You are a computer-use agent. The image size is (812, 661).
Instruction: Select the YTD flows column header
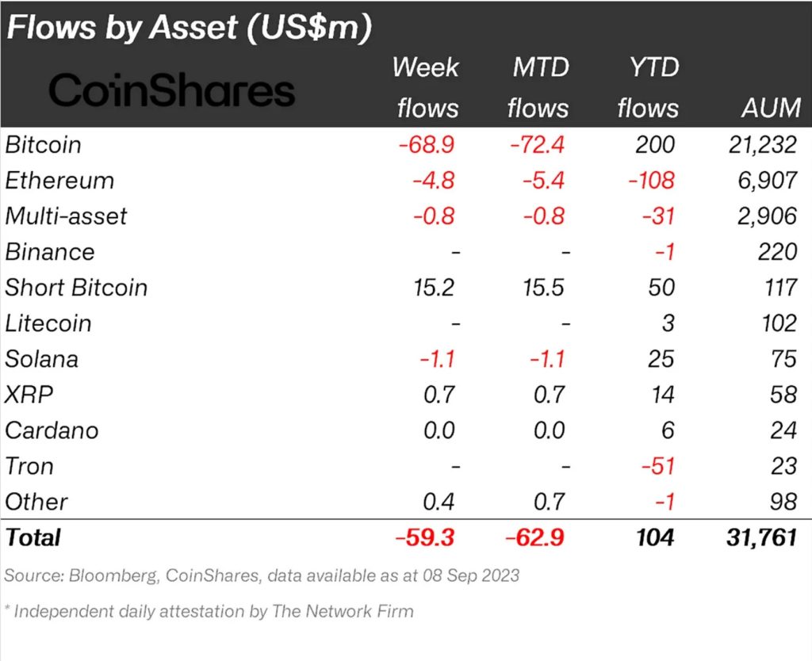(648, 87)
